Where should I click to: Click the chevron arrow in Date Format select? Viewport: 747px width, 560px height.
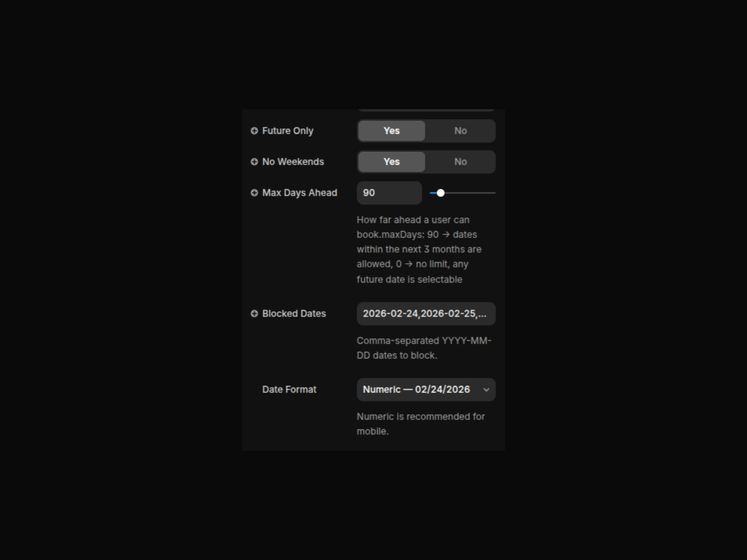click(486, 390)
